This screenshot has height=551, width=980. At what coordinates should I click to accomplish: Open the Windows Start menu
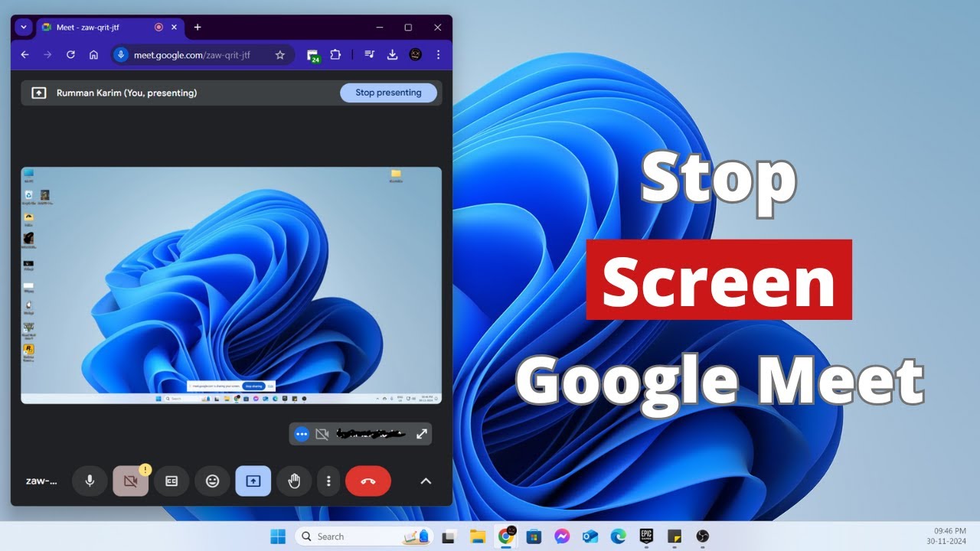278,536
